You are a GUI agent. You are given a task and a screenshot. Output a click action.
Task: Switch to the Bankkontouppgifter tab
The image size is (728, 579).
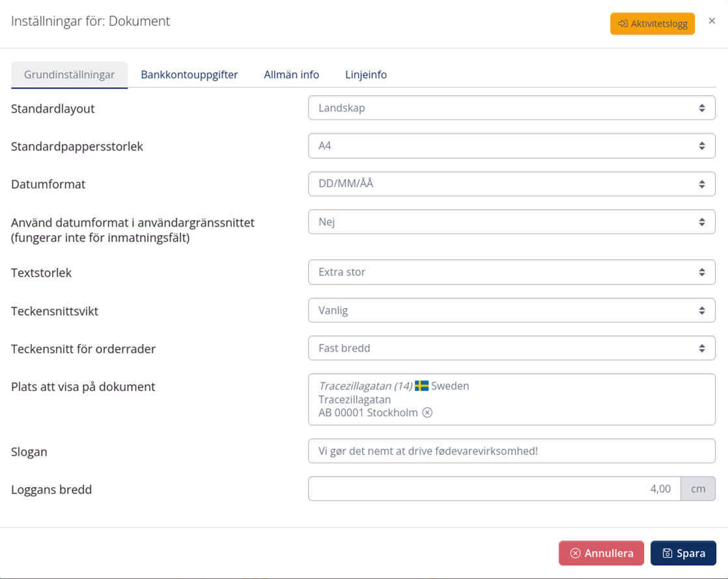coord(189,74)
